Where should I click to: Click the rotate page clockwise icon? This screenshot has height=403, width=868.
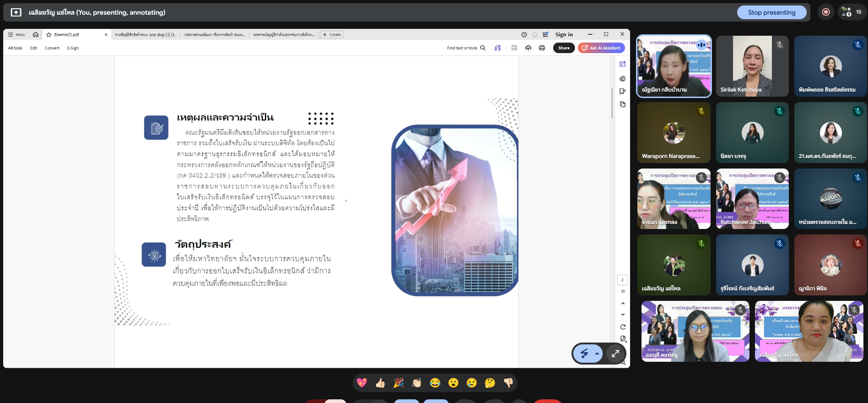(623, 327)
